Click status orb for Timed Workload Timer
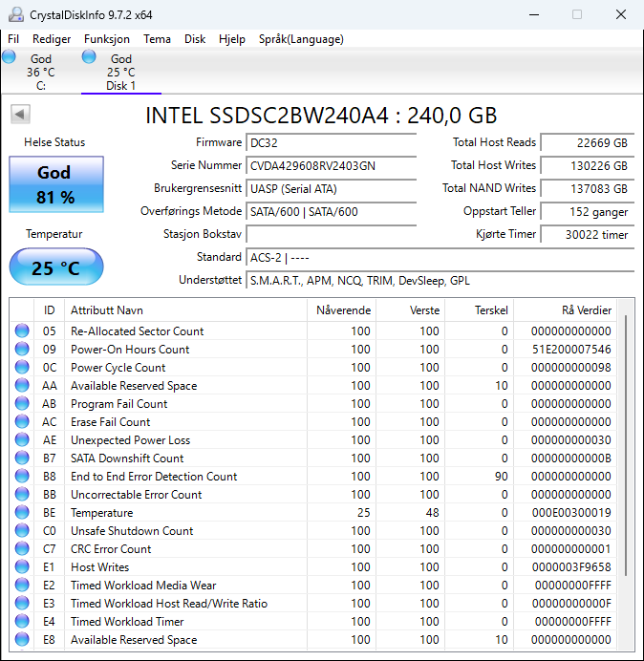Screen dimensions: 644x661 point(22,621)
